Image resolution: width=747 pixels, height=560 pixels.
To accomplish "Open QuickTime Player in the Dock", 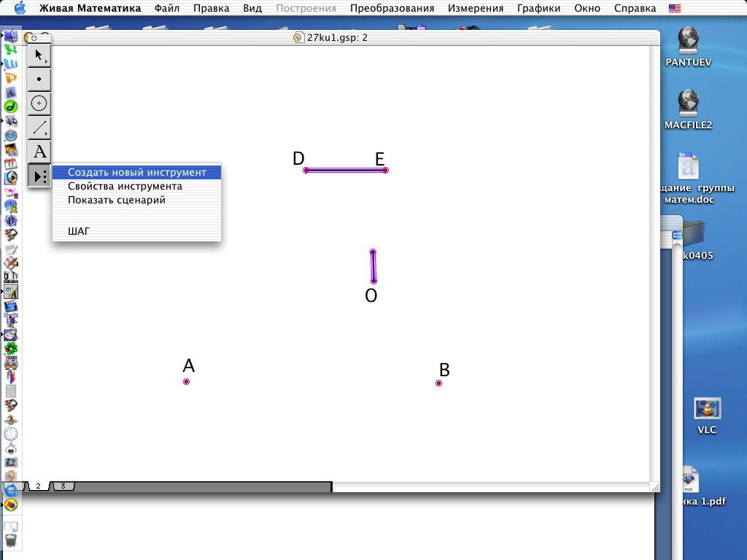I will (10, 491).
